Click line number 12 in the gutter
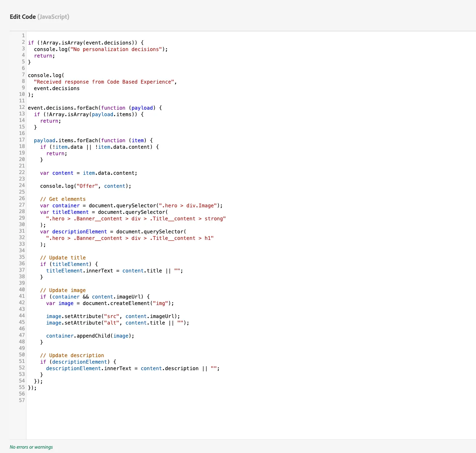476x453 pixels. [x=22, y=107]
